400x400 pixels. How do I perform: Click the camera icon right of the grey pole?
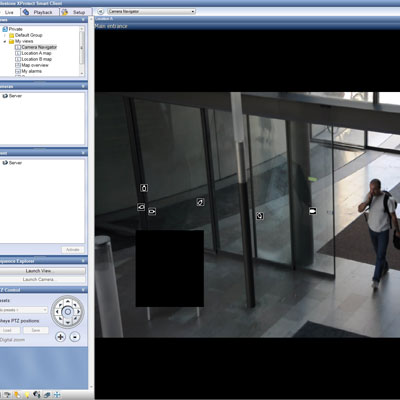260,216
